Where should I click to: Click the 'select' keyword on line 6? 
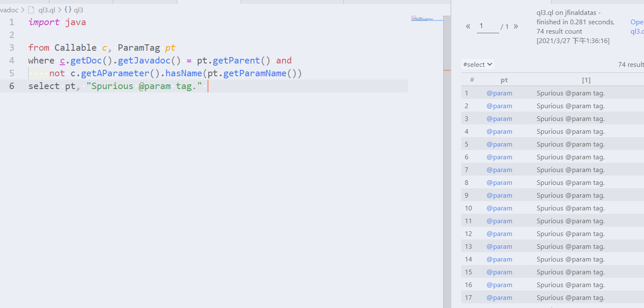coord(44,86)
